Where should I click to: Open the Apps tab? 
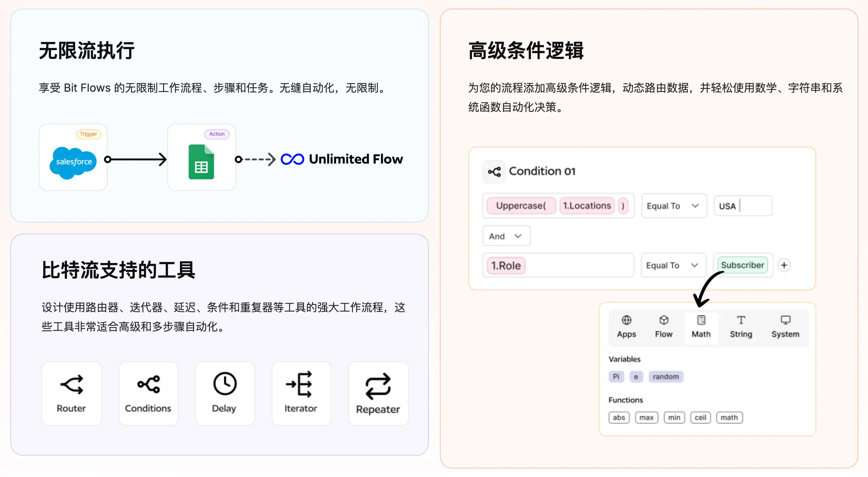point(626,327)
